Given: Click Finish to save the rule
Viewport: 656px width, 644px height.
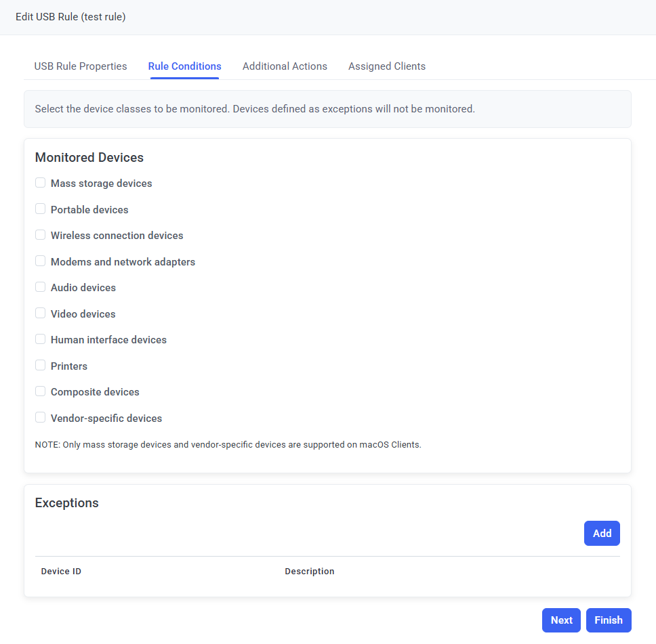Looking at the screenshot, I should click(609, 620).
